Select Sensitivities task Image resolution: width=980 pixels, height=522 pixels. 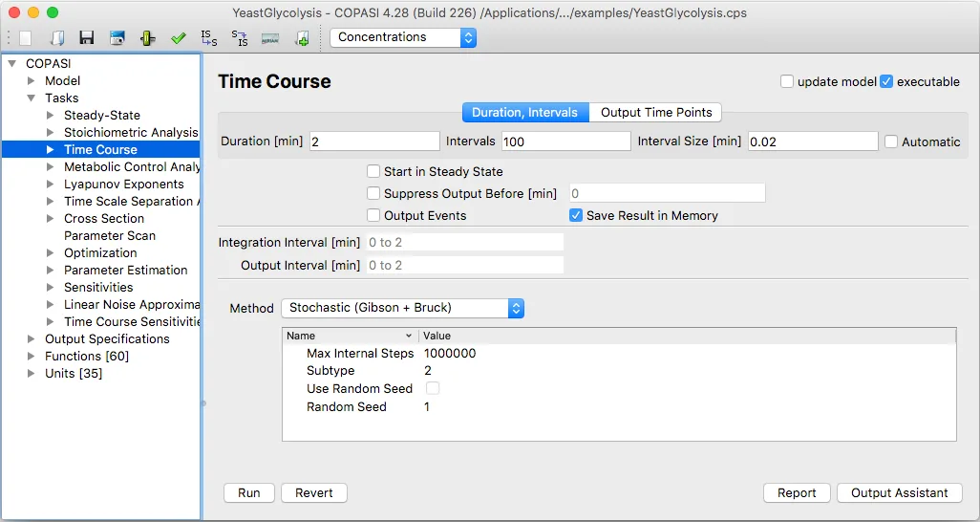[98, 287]
